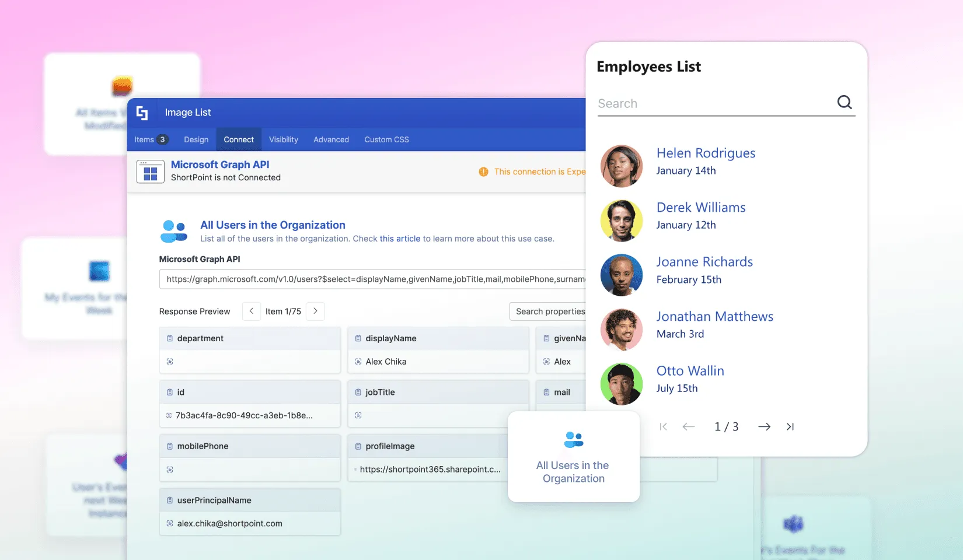Click the empty jobTitle value icon

pos(358,415)
